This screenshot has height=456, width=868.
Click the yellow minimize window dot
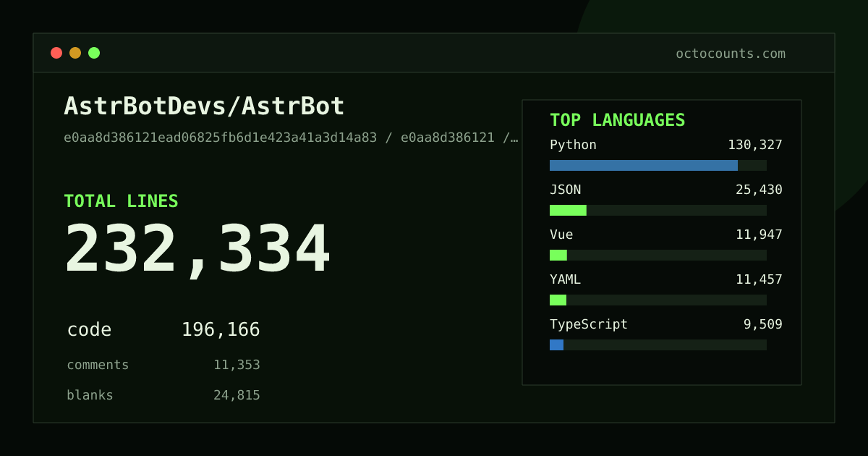pos(75,53)
